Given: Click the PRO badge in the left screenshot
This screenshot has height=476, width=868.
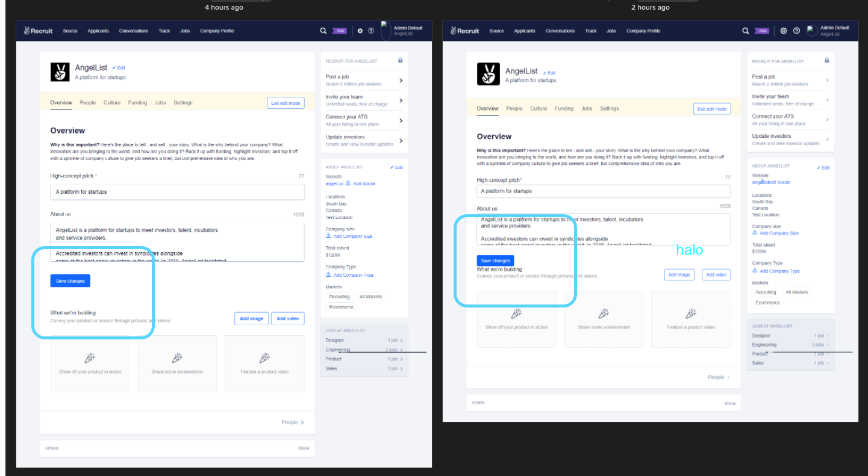Looking at the screenshot, I should [x=341, y=31].
